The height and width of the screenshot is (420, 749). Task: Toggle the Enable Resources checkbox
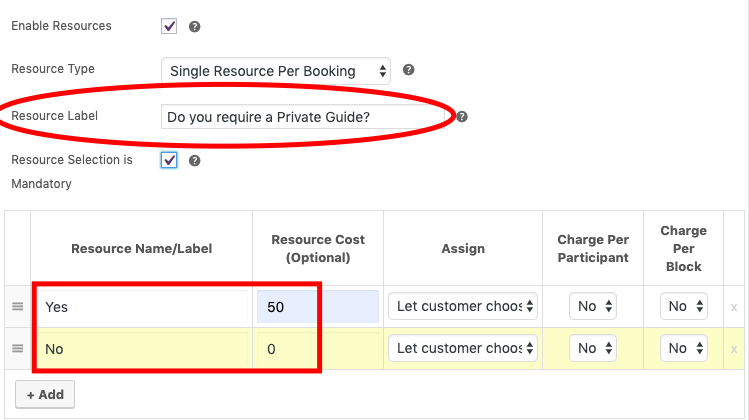(x=169, y=26)
